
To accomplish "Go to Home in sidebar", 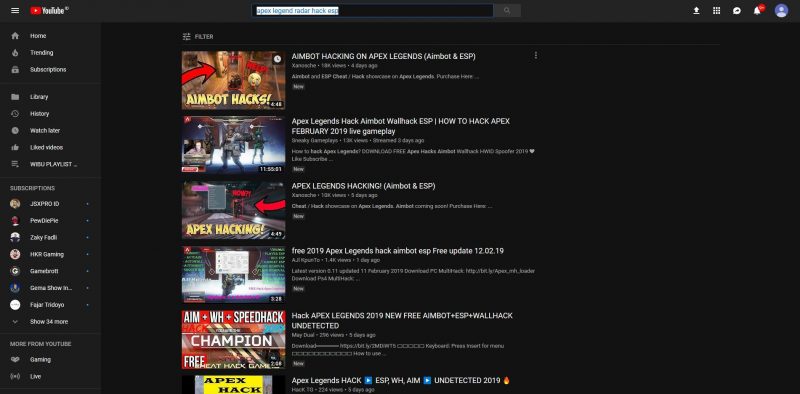I will (x=51, y=36).
